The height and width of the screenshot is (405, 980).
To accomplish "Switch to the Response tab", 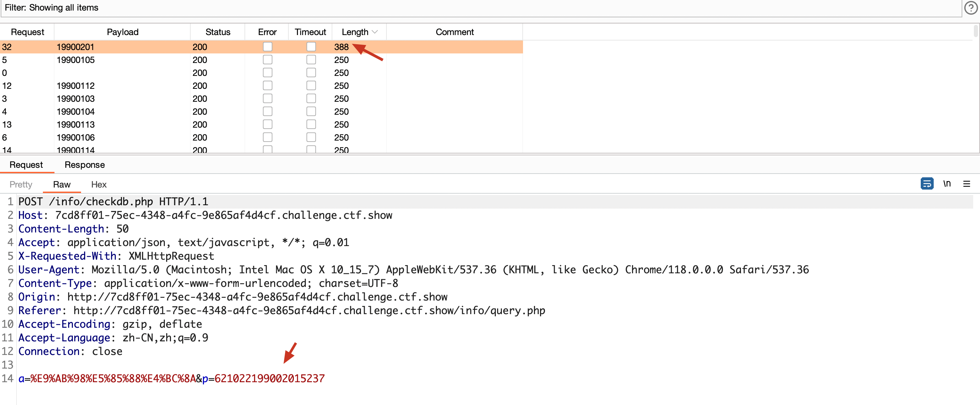I will 84,165.
